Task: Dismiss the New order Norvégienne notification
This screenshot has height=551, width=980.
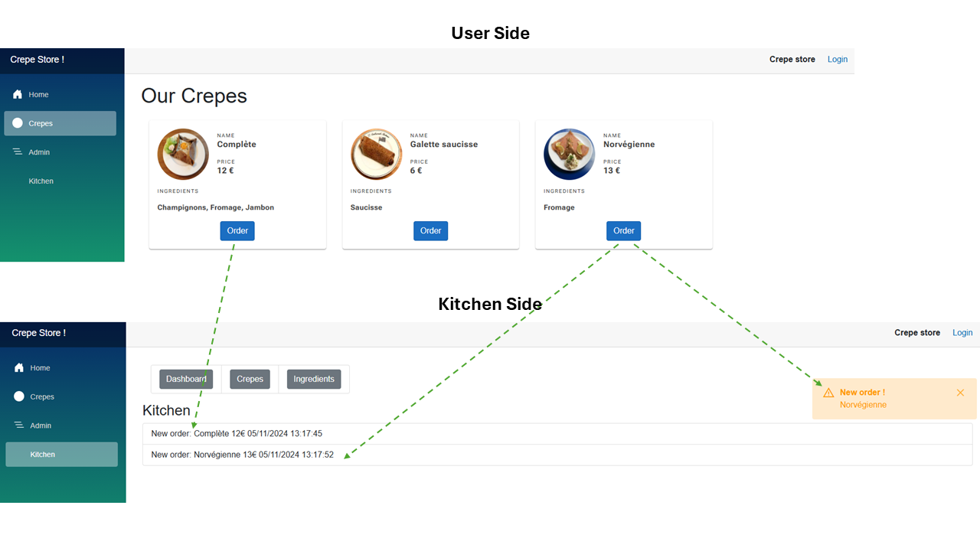Action: coord(960,393)
